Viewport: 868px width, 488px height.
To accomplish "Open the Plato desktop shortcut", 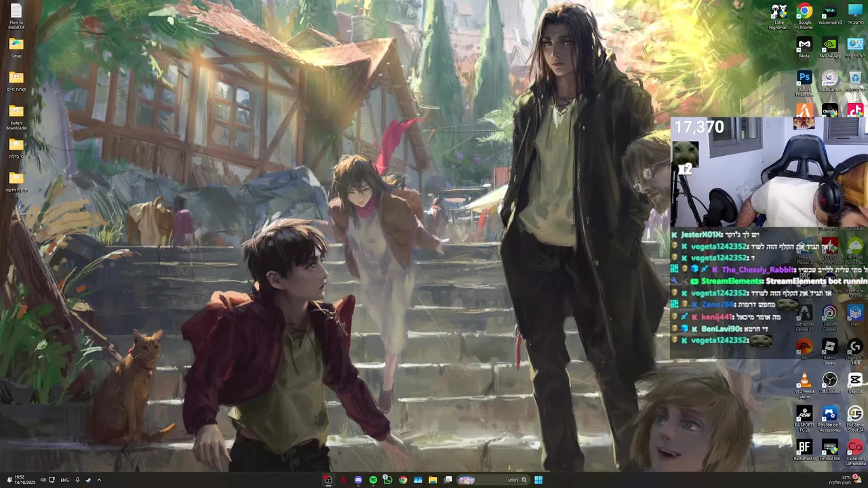I will (855, 316).
